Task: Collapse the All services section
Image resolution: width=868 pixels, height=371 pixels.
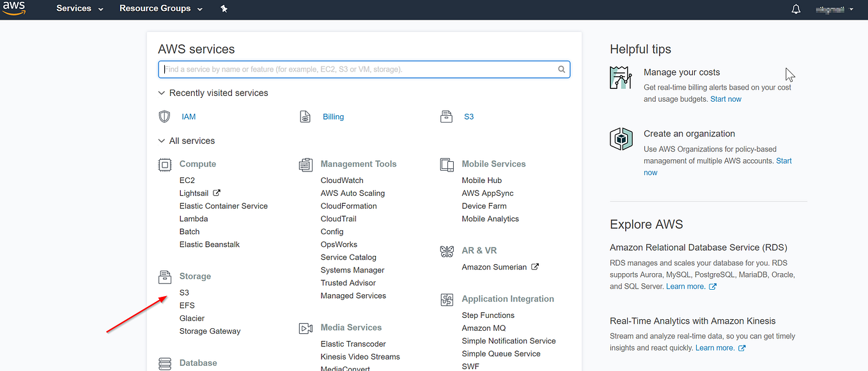Action: pos(162,141)
